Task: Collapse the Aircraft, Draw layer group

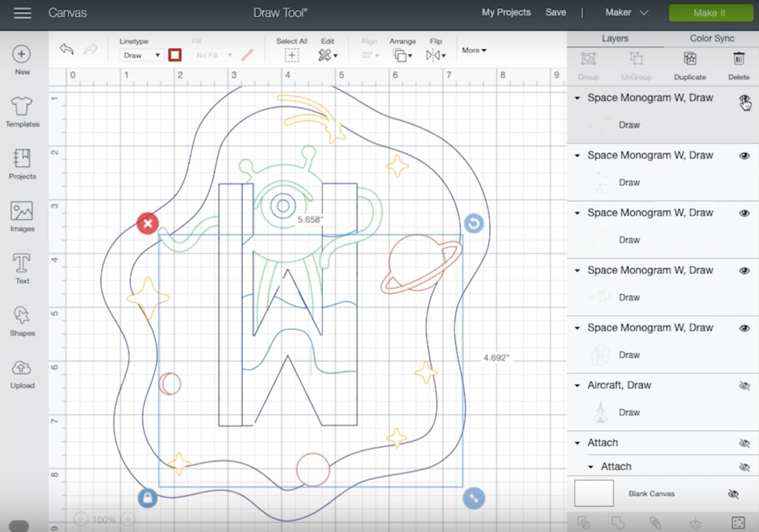Action: (577, 386)
